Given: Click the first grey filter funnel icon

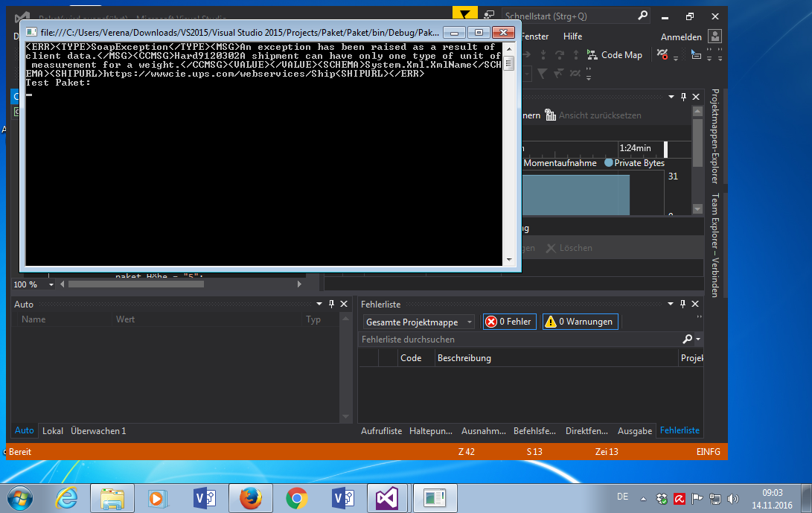Looking at the screenshot, I should (x=542, y=74).
